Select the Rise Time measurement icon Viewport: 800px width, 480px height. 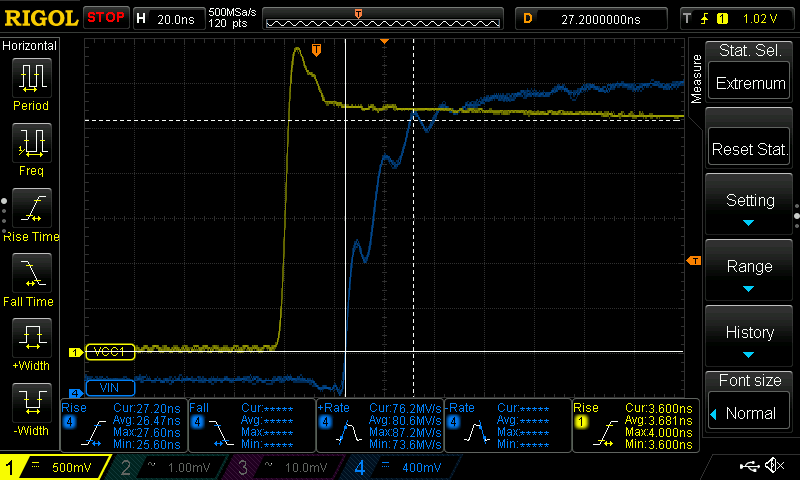[x=32, y=208]
